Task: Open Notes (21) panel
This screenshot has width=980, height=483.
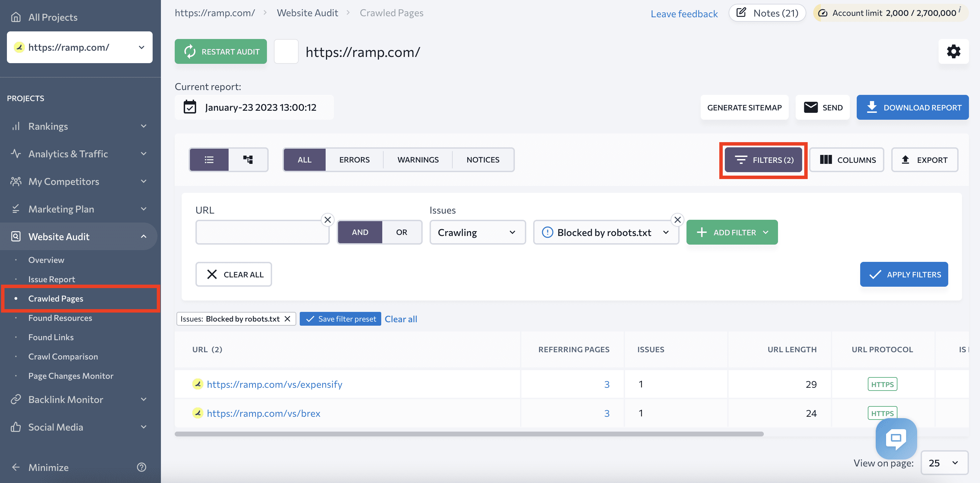Action: 767,13
